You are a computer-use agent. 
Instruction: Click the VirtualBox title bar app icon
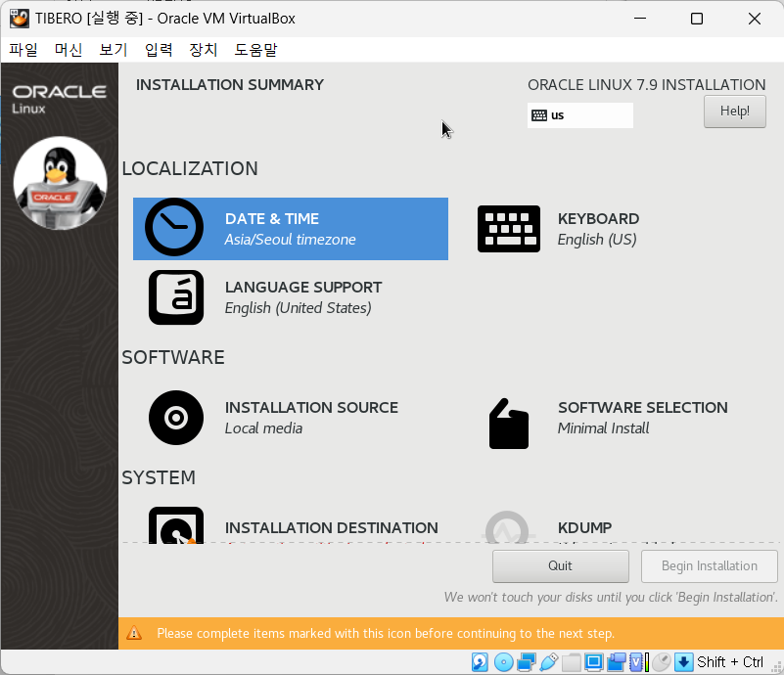point(19,19)
